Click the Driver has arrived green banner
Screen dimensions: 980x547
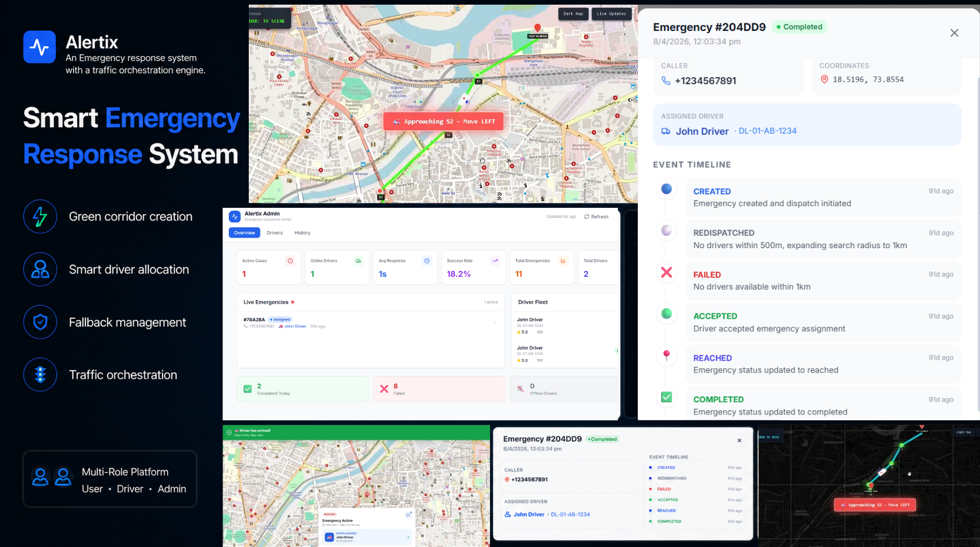point(356,432)
